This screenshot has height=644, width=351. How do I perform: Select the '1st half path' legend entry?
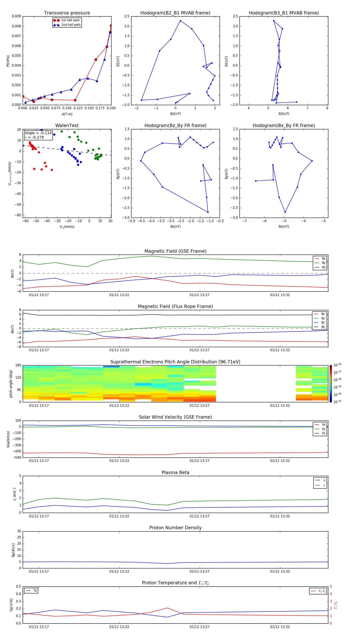click(x=67, y=20)
